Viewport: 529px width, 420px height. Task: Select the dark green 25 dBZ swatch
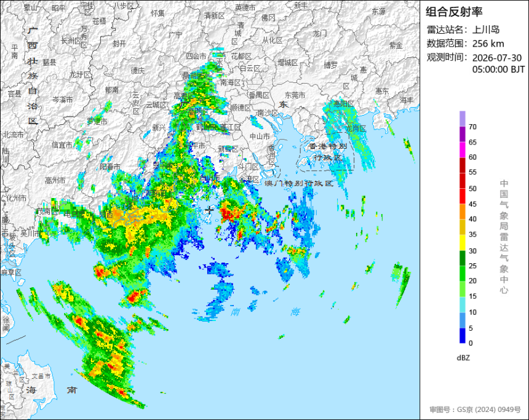pos(462,258)
